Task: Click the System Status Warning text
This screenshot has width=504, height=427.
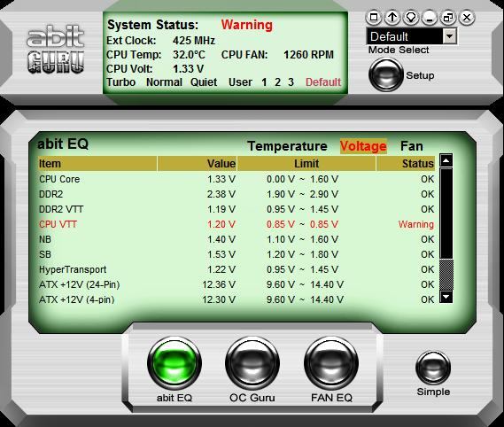Action: coord(247,25)
